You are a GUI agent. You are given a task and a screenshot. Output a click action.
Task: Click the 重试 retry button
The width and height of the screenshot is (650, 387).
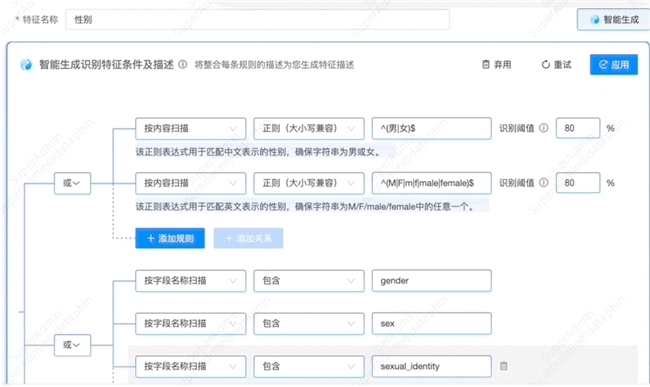click(556, 65)
